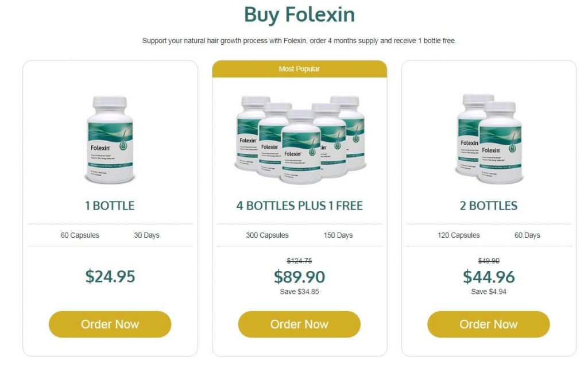The image size is (588, 368).
Task: Select the $44.96 price label
Action: tap(489, 277)
